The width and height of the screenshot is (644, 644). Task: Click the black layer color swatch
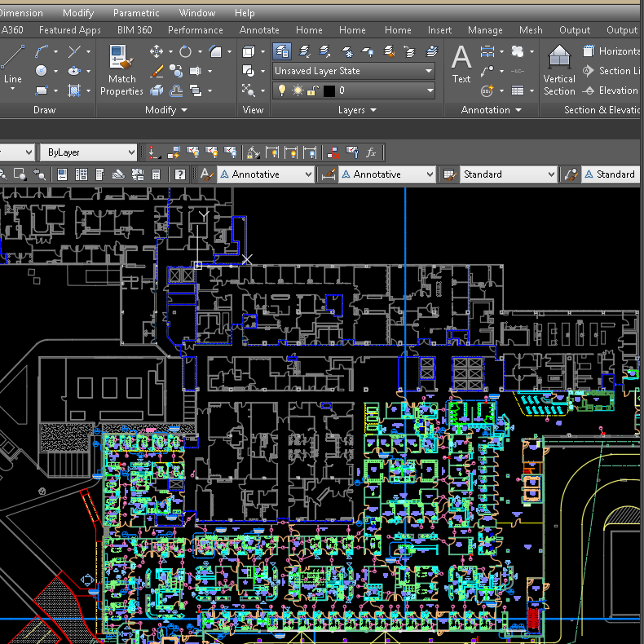329,90
